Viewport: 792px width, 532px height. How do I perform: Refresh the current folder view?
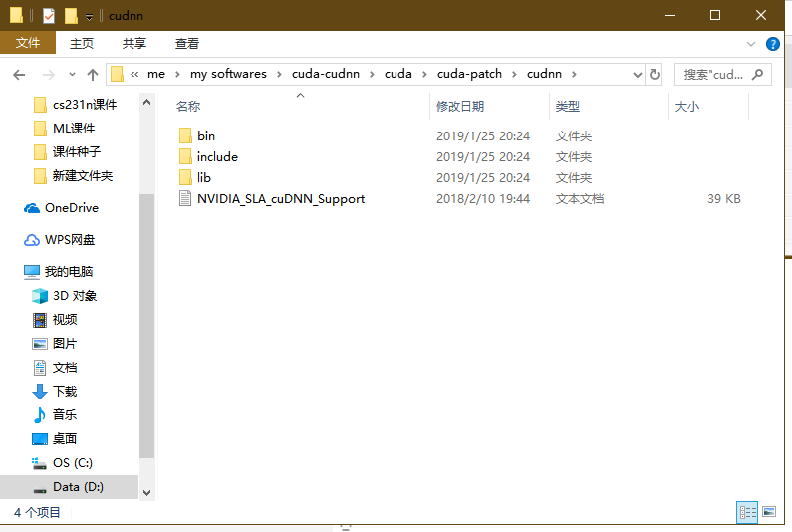[x=655, y=75]
